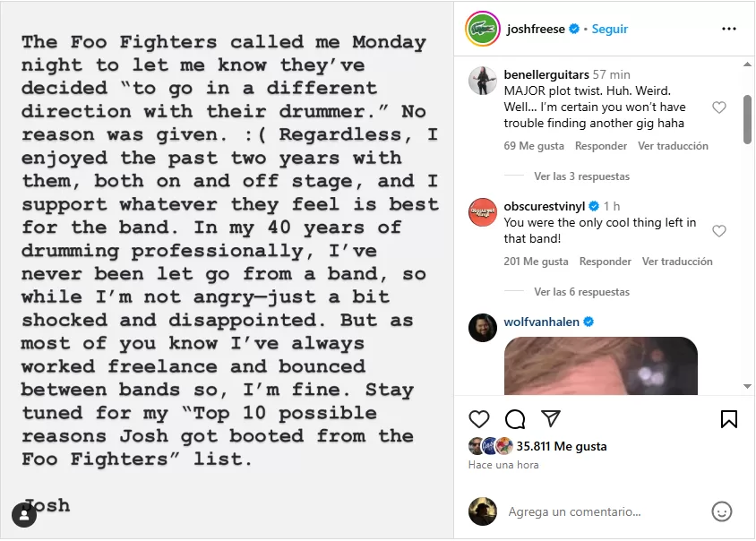Viewport: 756px width, 541px height.
Task: Open the three-dot more options menu
Action: (729, 29)
